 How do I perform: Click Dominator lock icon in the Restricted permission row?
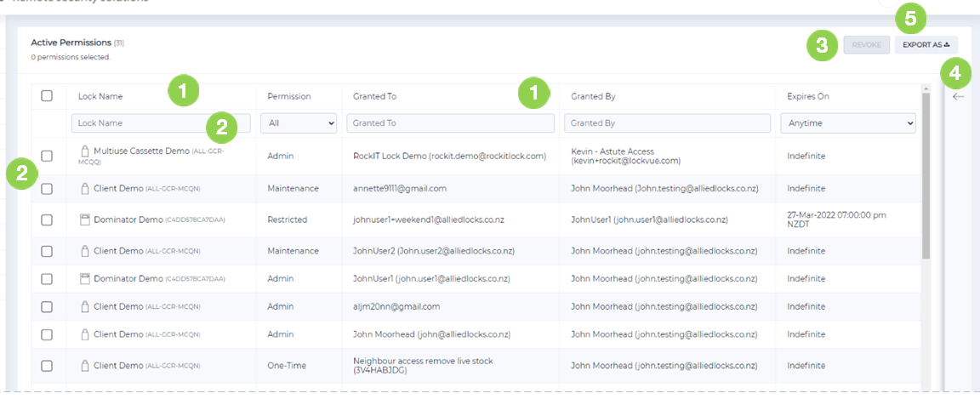[86, 219]
